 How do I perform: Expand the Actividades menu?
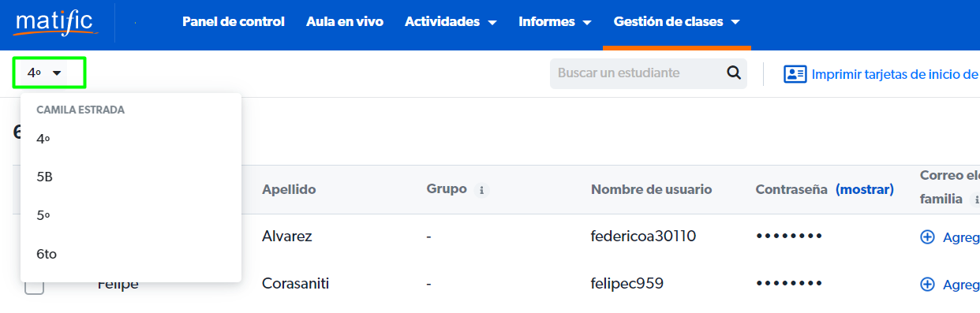[451, 22]
